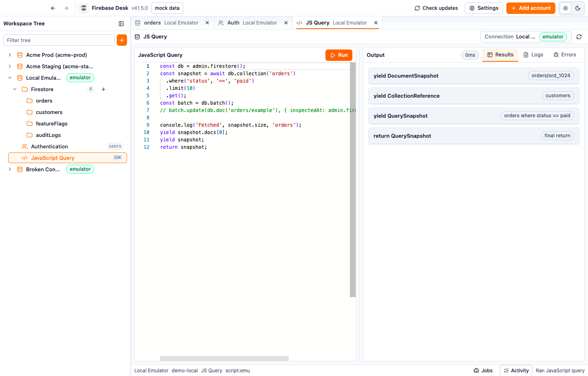Screen dimensions: 588x376
Task: Click Firestore collection count badge 4
Action: click(91, 89)
